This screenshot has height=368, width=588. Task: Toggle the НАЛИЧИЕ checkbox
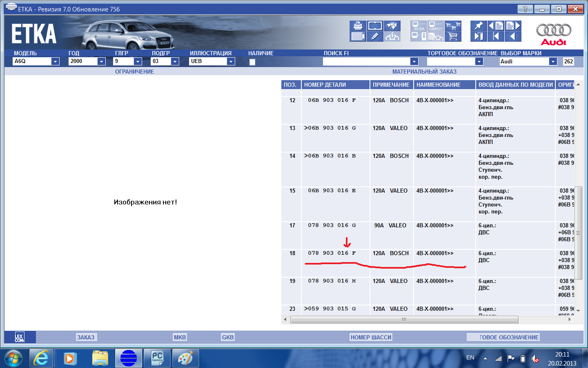[x=252, y=62]
